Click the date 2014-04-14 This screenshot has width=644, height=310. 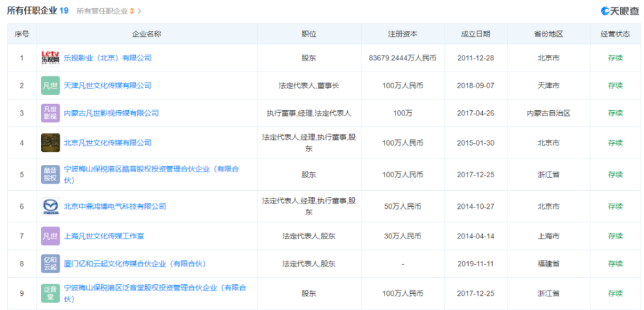coord(476,236)
